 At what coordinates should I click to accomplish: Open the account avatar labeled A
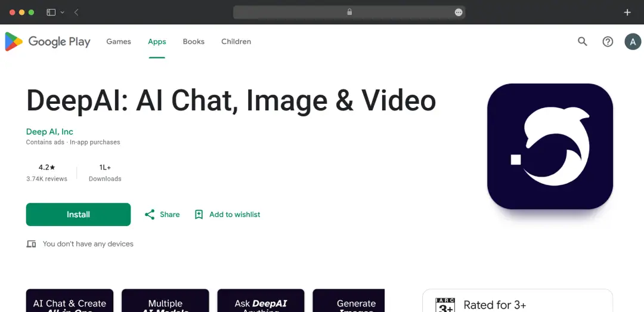pos(633,42)
